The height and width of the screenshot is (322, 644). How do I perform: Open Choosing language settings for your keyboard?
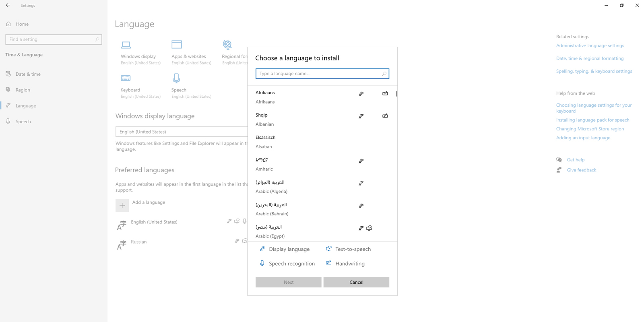pyautogui.click(x=594, y=108)
